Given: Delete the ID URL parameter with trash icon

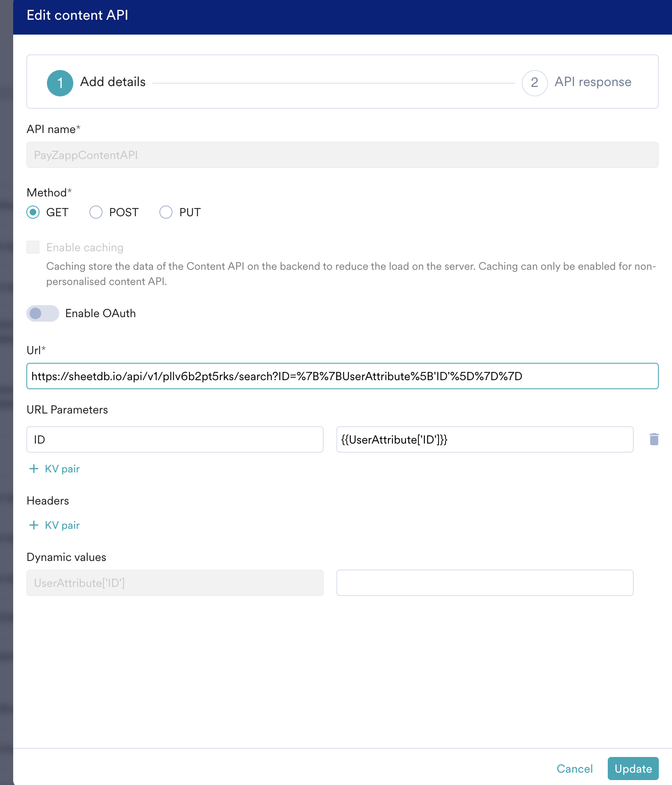Looking at the screenshot, I should click(654, 439).
